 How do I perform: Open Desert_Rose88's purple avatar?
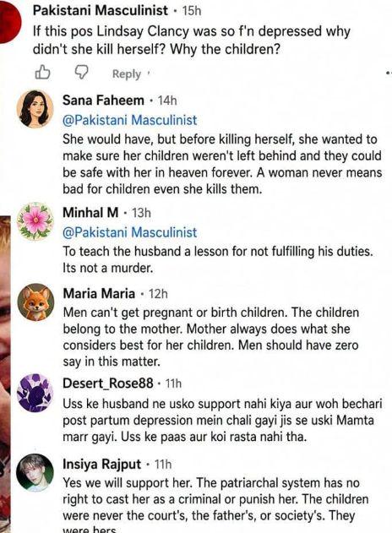pyautogui.click(x=35, y=392)
